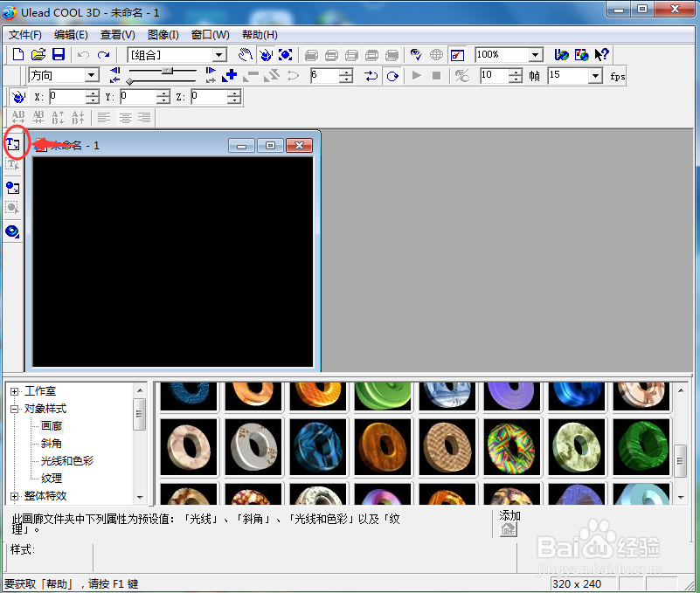This screenshot has width=700, height=593.
Task: Select 斜角 in the tree
Action: (x=52, y=444)
